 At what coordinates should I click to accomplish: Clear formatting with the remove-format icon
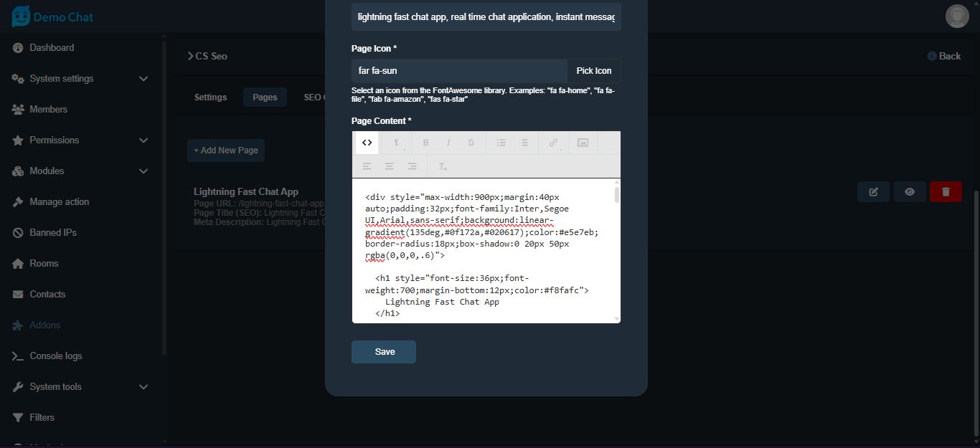click(443, 166)
